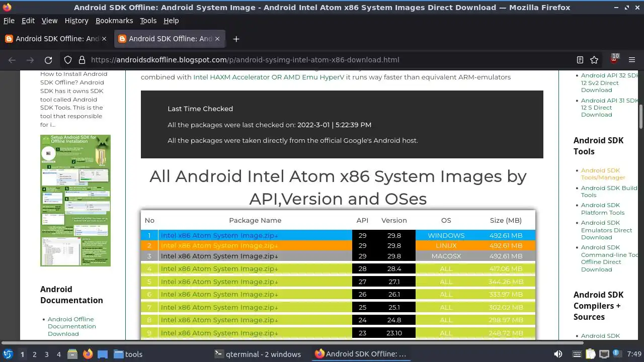The width and height of the screenshot is (644, 362).
Task: Open the application launcher in the taskbar
Action: [8, 354]
